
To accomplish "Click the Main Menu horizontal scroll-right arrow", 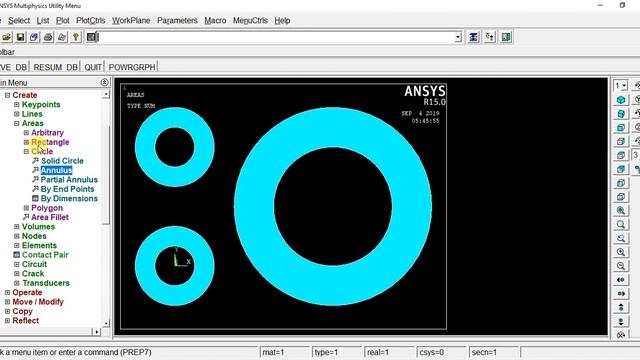I will pos(97,331).
